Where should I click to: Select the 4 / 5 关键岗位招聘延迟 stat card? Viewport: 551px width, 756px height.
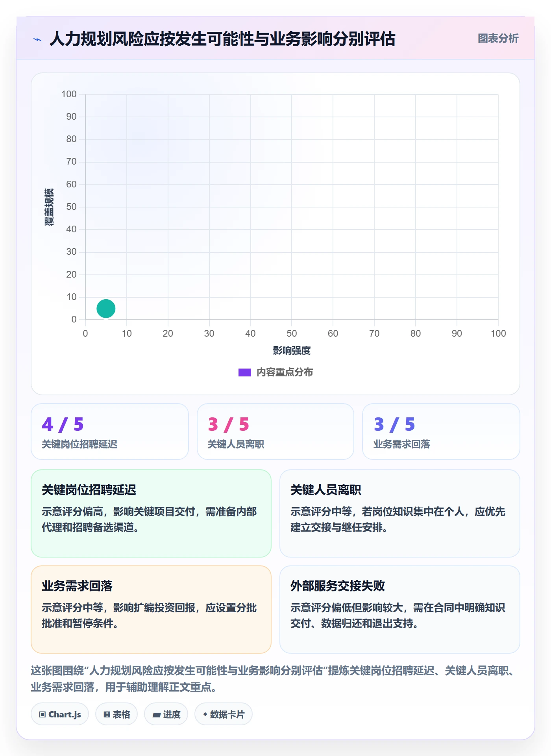pos(110,432)
